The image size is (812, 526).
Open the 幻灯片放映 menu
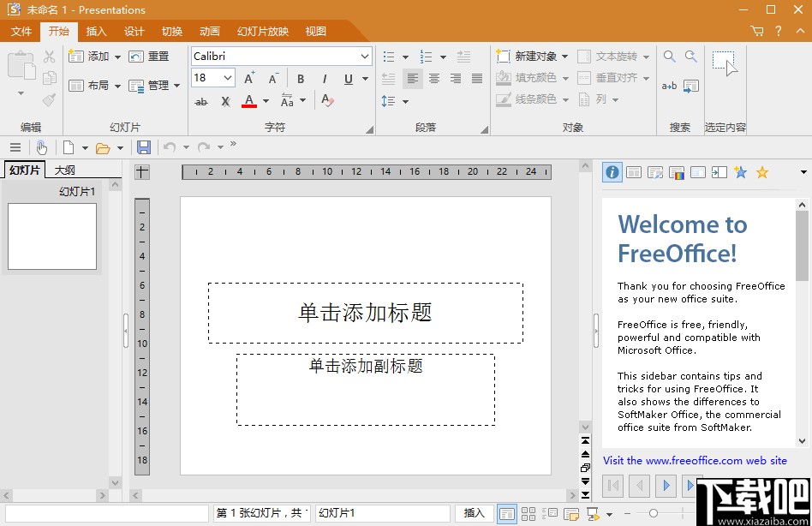(263, 31)
